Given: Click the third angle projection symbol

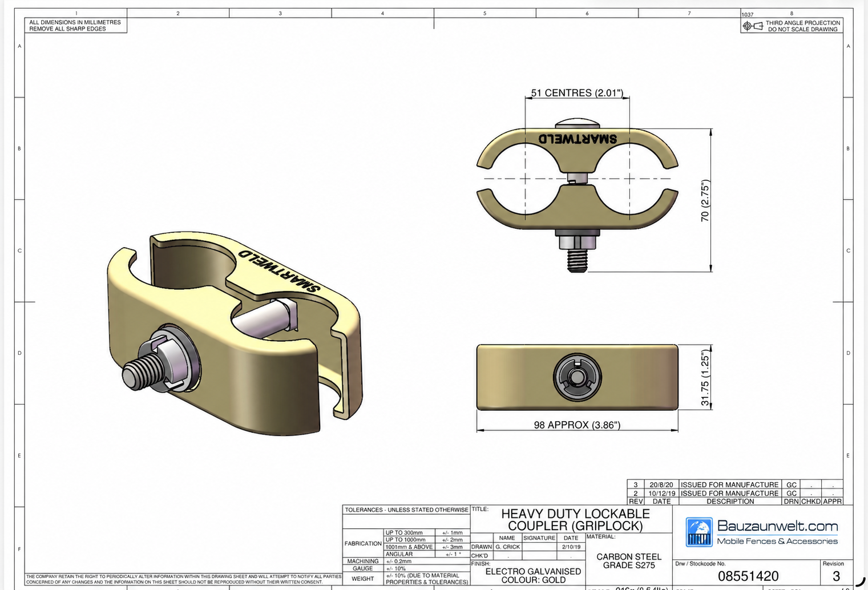Looking at the screenshot, I should [x=753, y=26].
